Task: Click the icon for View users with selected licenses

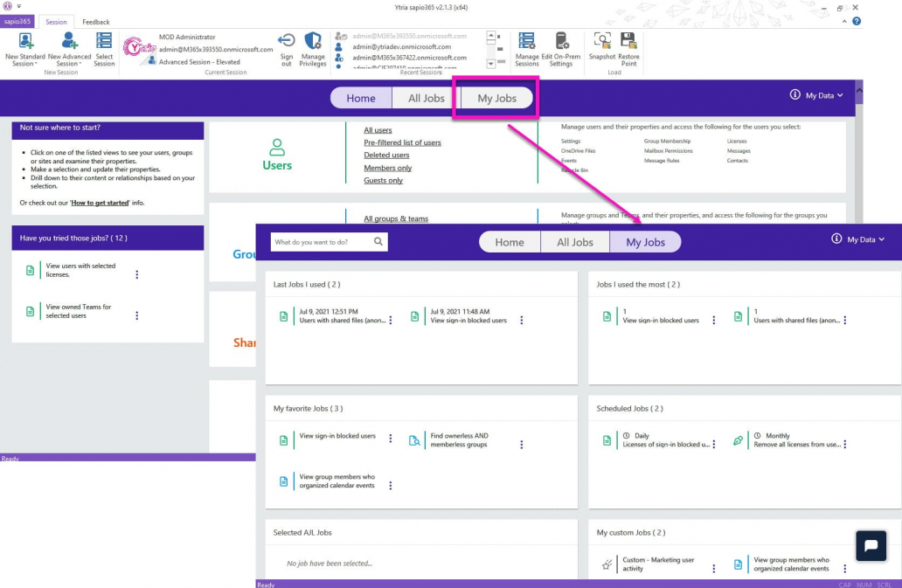Action: [x=30, y=270]
